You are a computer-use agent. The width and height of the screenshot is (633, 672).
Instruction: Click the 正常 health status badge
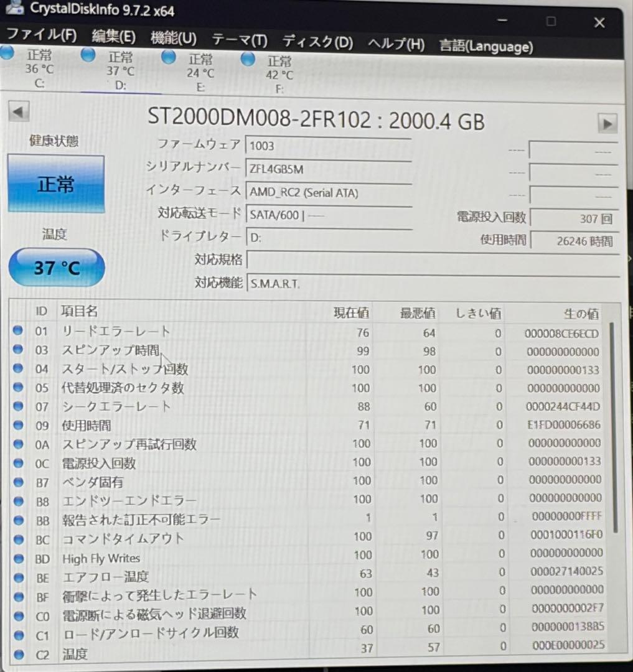(x=56, y=184)
